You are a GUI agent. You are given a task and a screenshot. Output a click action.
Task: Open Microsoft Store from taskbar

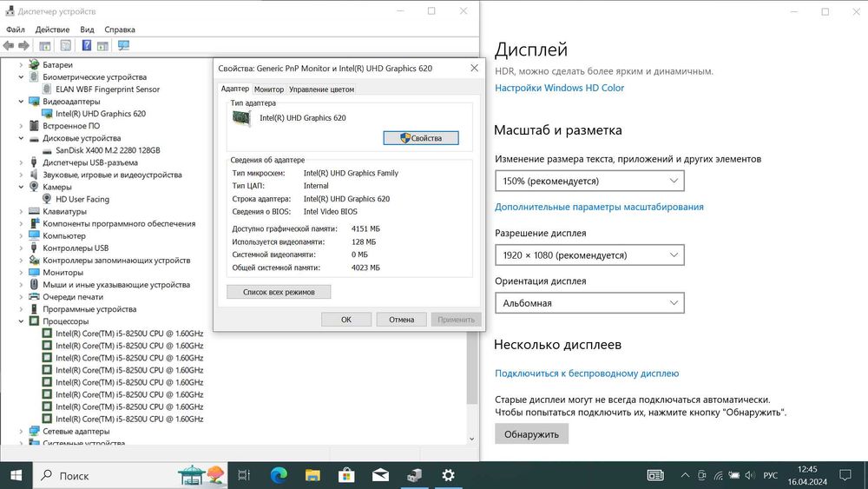tap(346, 475)
